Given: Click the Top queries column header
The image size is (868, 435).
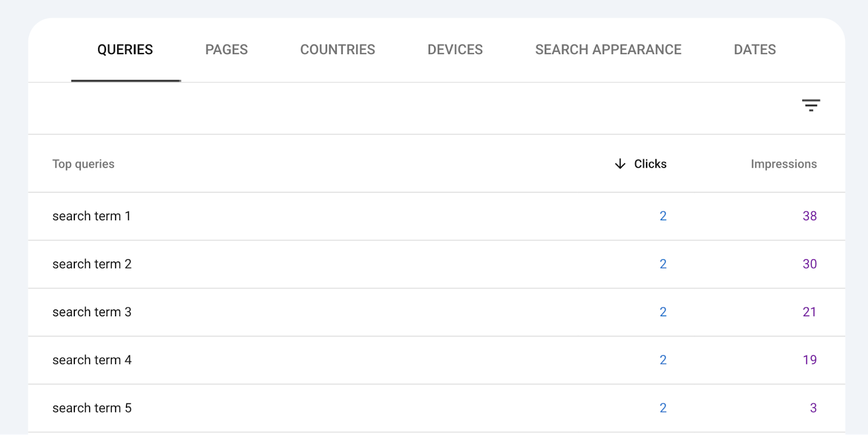Looking at the screenshot, I should (x=83, y=164).
